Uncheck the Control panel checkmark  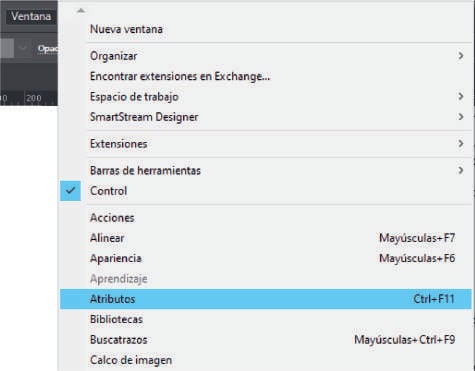[70, 191]
